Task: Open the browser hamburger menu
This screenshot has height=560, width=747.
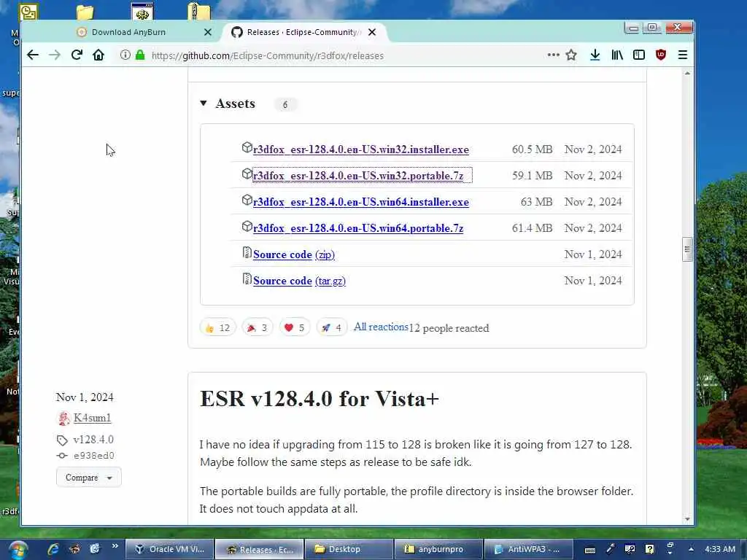Action: (x=683, y=55)
